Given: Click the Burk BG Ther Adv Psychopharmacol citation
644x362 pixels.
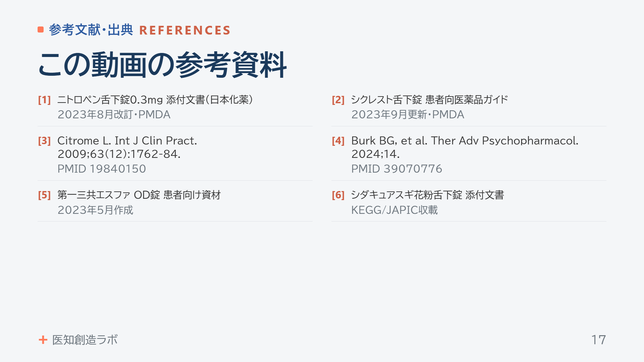Looking at the screenshot, I should (465, 147).
